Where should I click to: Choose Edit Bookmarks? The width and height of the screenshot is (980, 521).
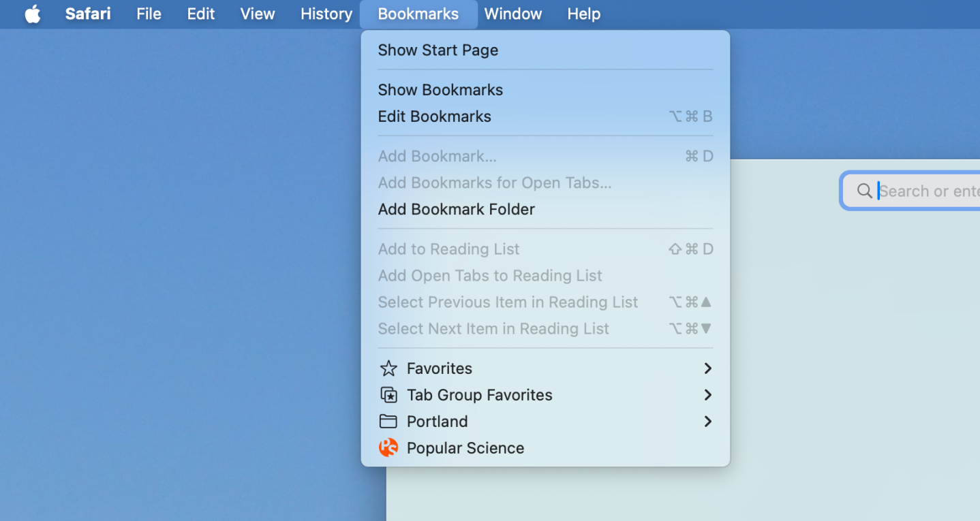[434, 116]
